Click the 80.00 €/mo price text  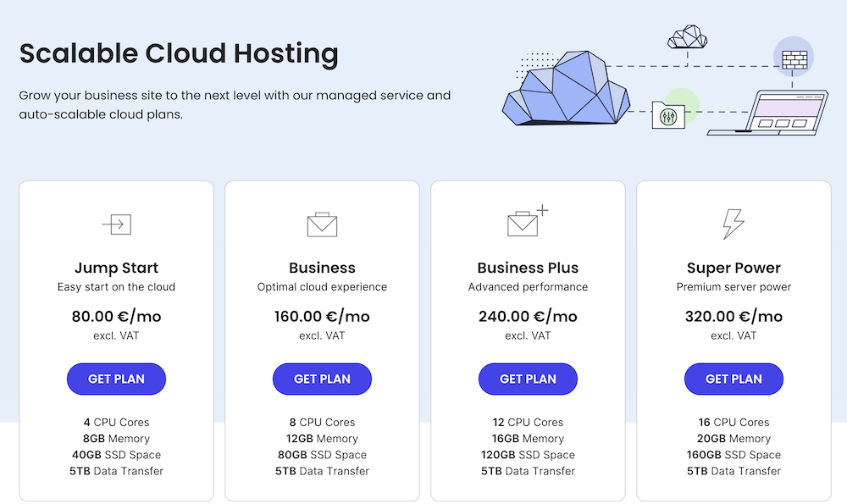pos(116,316)
